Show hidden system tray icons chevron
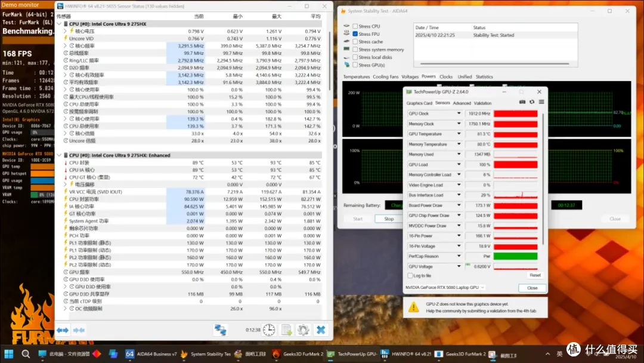Screen dimensions: 644x363 tap(547, 353)
